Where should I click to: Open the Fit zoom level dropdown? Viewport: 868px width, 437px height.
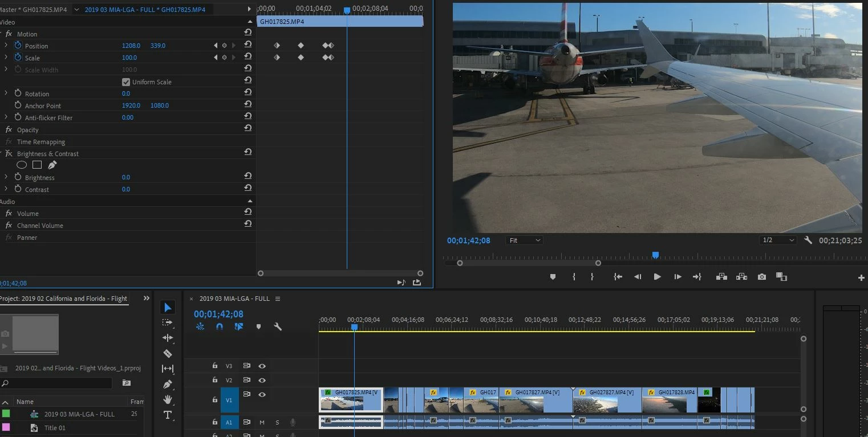click(x=524, y=240)
